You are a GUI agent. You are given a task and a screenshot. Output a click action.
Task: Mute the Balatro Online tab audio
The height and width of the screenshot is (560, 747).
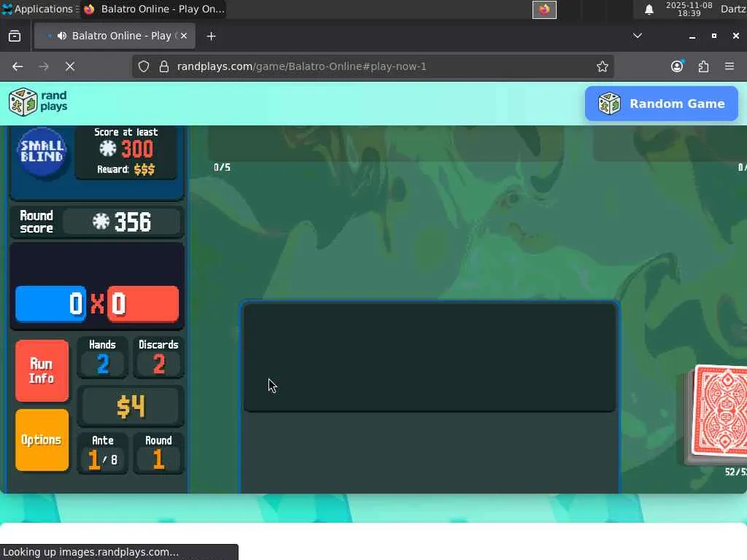(62, 36)
